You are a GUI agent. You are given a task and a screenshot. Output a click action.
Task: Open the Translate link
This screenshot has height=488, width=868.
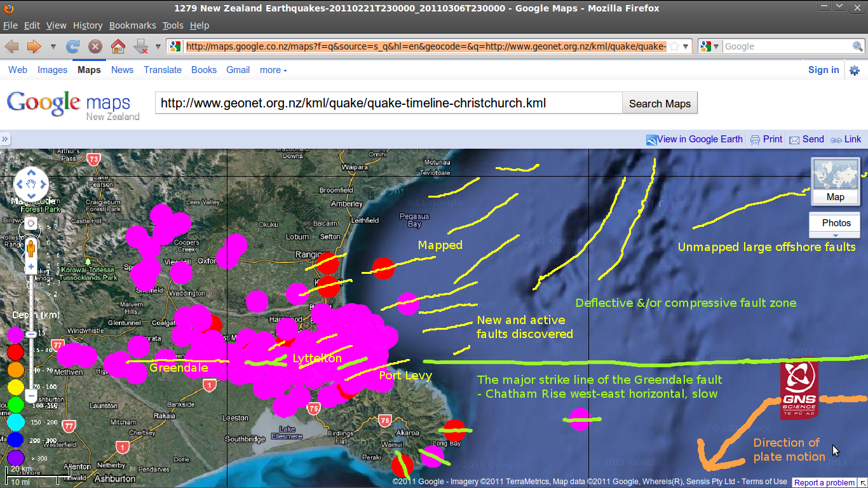[163, 70]
